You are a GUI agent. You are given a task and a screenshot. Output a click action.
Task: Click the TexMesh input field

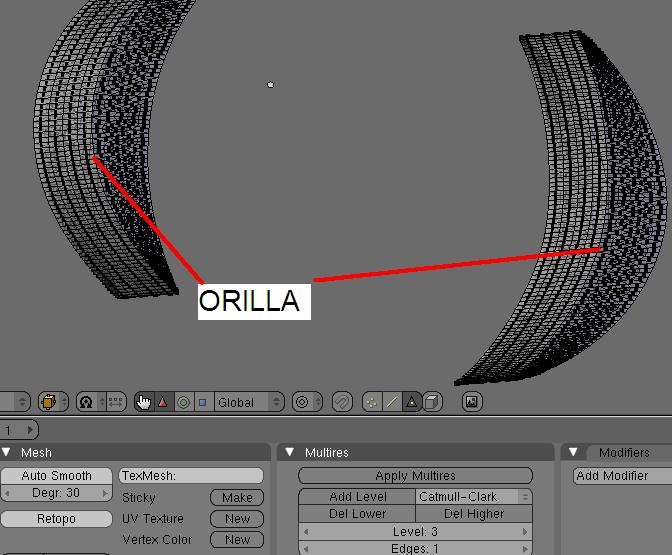click(x=191, y=476)
